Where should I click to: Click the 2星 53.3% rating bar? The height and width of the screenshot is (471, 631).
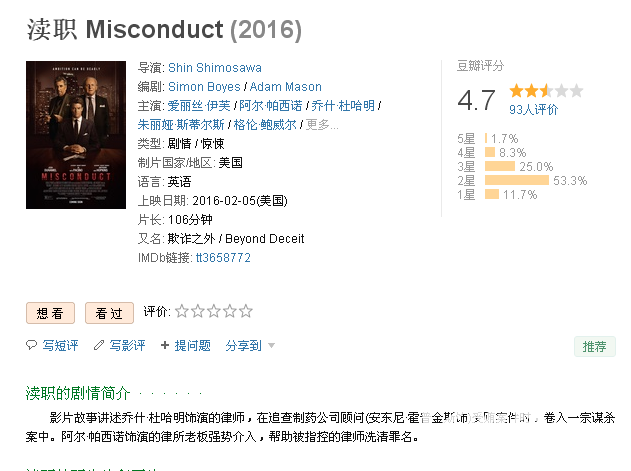coord(517,180)
